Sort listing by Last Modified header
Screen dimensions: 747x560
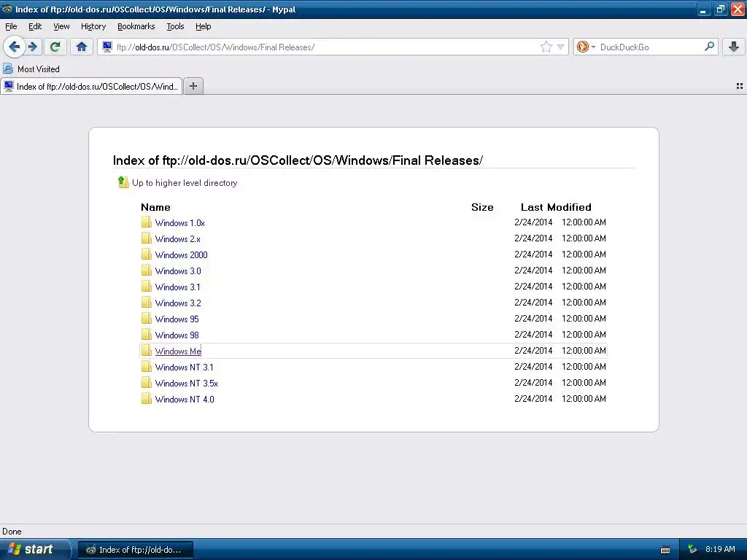click(x=556, y=207)
